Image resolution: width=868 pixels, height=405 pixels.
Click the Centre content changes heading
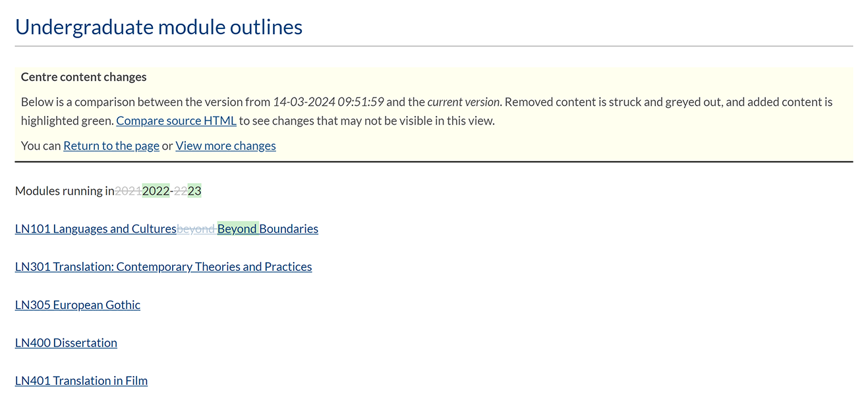click(x=84, y=77)
